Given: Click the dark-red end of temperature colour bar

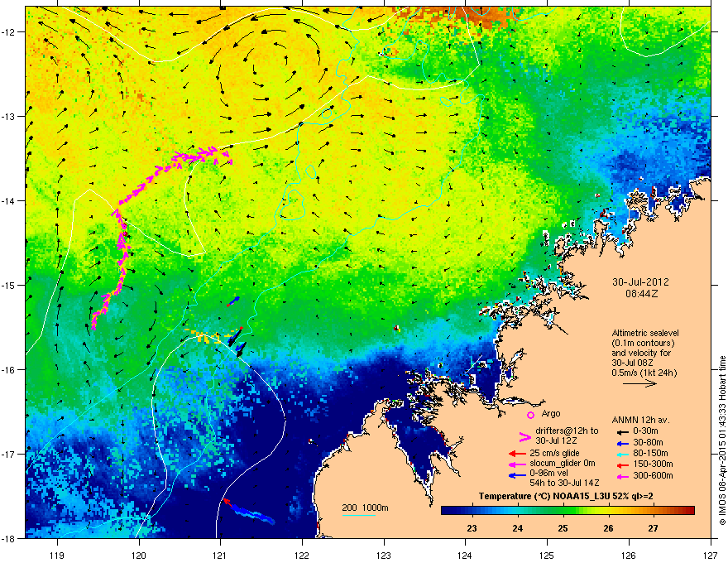Looking at the screenshot, I should tap(691, 511).
